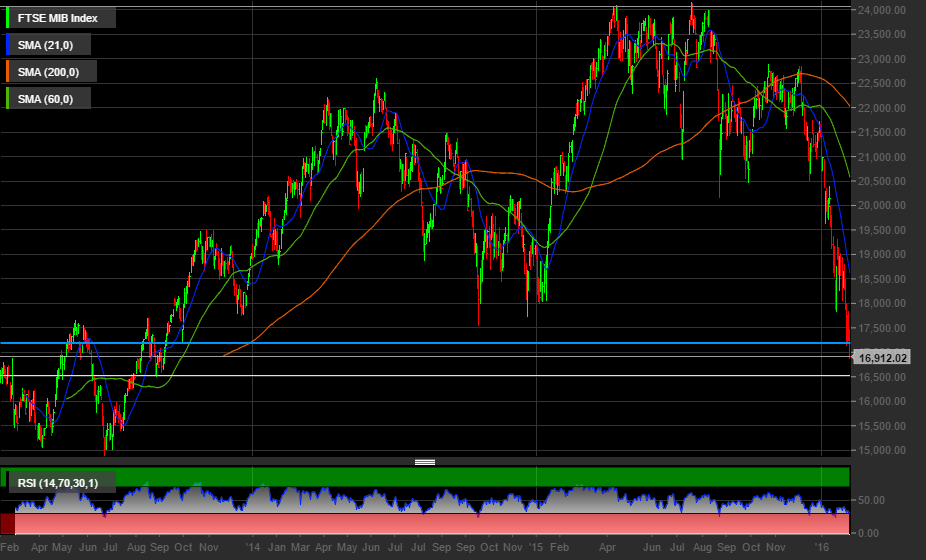
Task: Click the '15 year marker on time axis
Action: point(536,548)
